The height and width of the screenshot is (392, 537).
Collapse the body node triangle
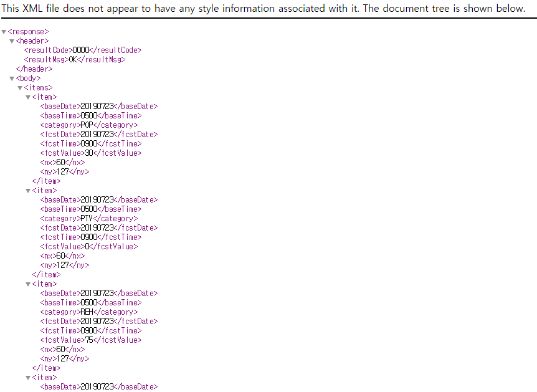pos(12,79)
